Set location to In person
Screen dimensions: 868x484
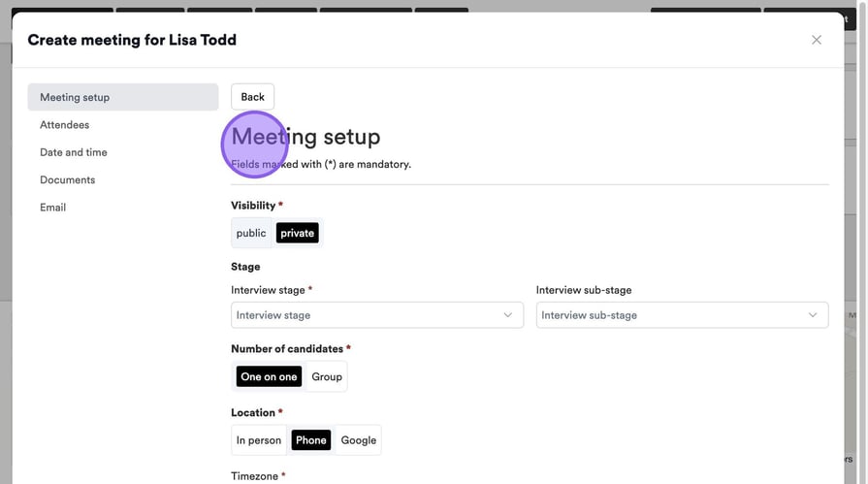coord(259,440)
